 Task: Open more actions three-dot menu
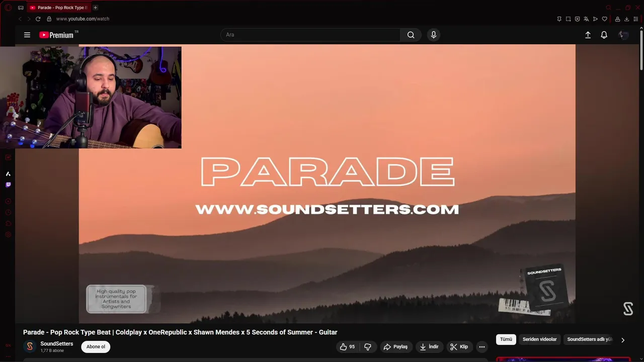pos(482,347)
